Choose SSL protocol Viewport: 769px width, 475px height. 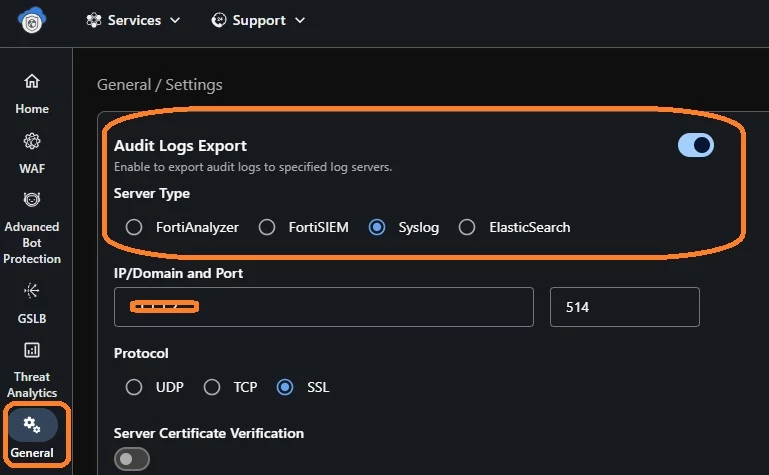click(x=284, y=387)
